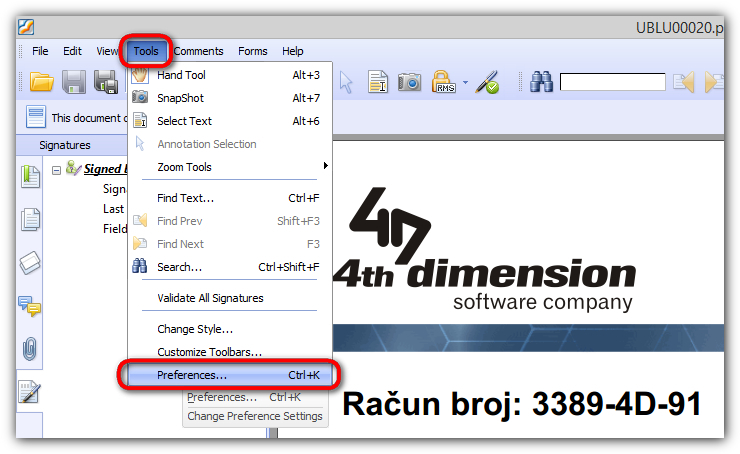Open the Edit menu
Viewport: 740px width, 454px height.
[x=72, y=51]
